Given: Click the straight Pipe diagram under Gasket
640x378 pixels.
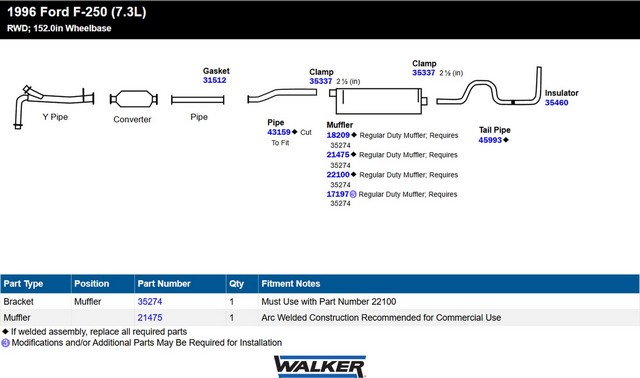Looking at the screenshot, I should point(198,100).
